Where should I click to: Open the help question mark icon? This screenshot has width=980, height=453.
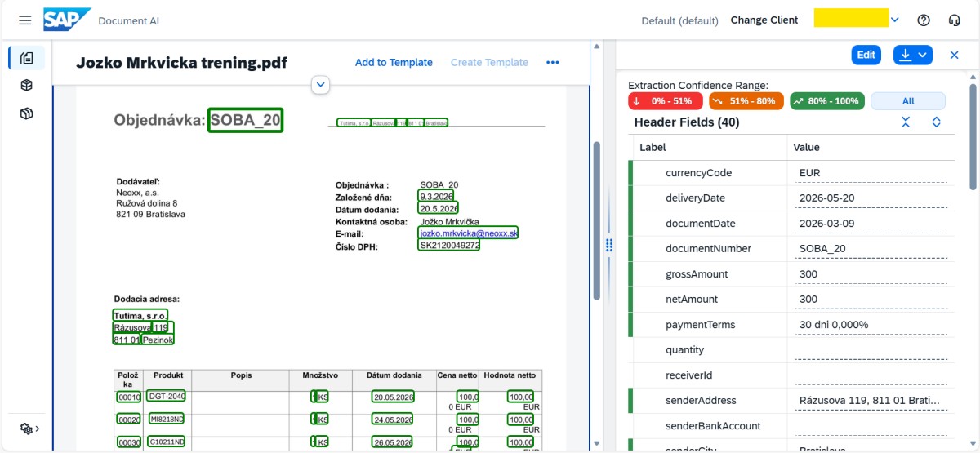(x=924, y=20)
